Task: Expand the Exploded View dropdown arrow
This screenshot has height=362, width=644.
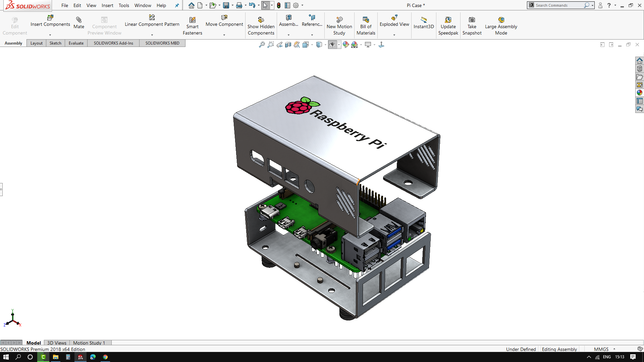Action: [394, 35]
